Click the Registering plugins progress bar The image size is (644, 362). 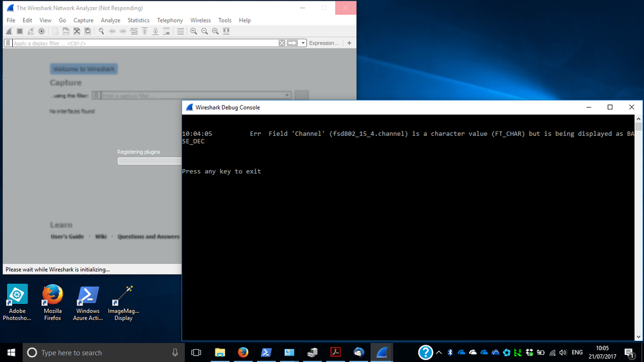point(150,161)
